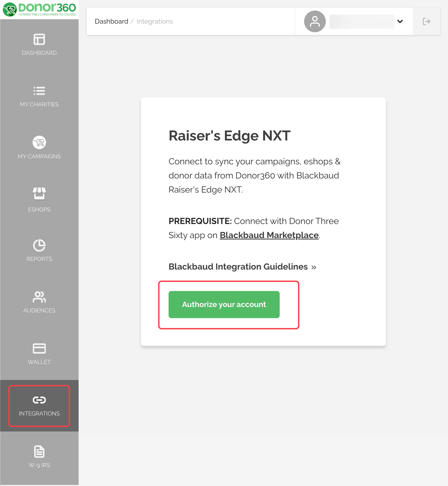This screenshot has height=486, width=448.
Task: Click the logout icon in header
Action: (x=427, y=21)
